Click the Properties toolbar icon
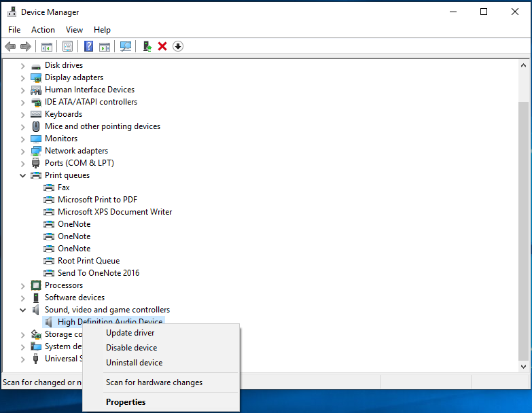The height and width of the screenshot is (413, 532). 67,46
